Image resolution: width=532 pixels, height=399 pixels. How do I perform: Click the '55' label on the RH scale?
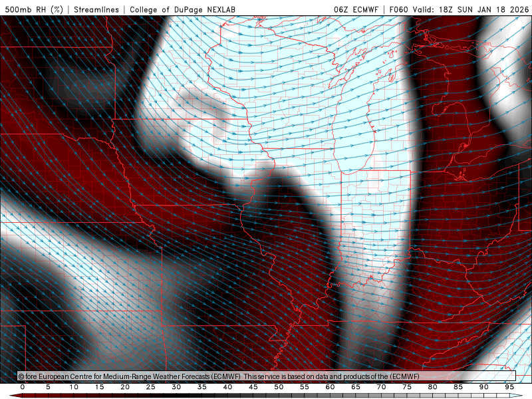[305, 387]
